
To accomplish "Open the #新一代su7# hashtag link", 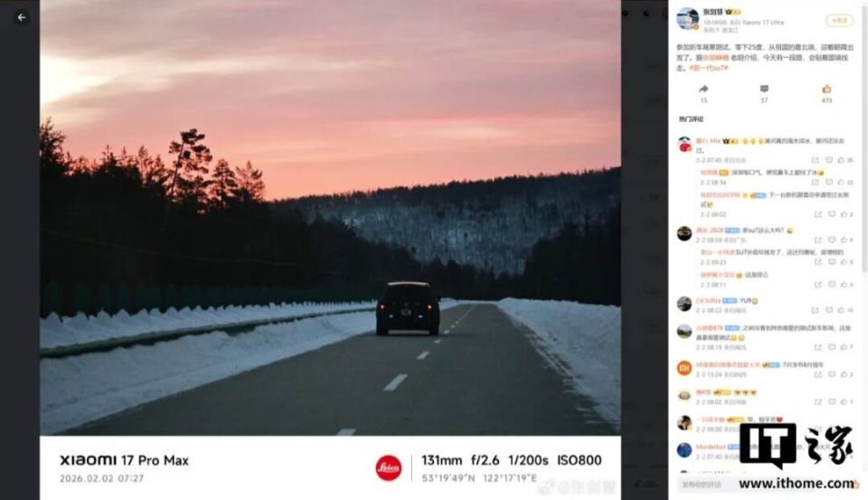I will pos(709,68).
